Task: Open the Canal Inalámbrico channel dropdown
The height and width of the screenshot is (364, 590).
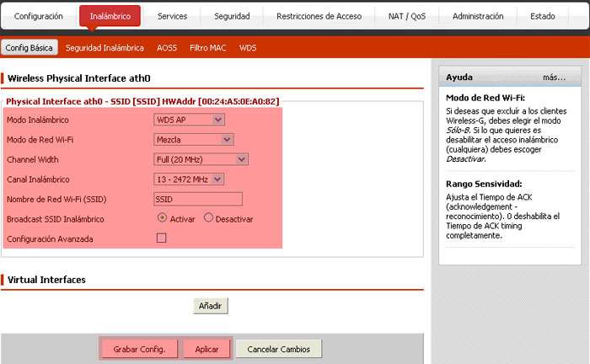Action: click(x=189, y=179)
